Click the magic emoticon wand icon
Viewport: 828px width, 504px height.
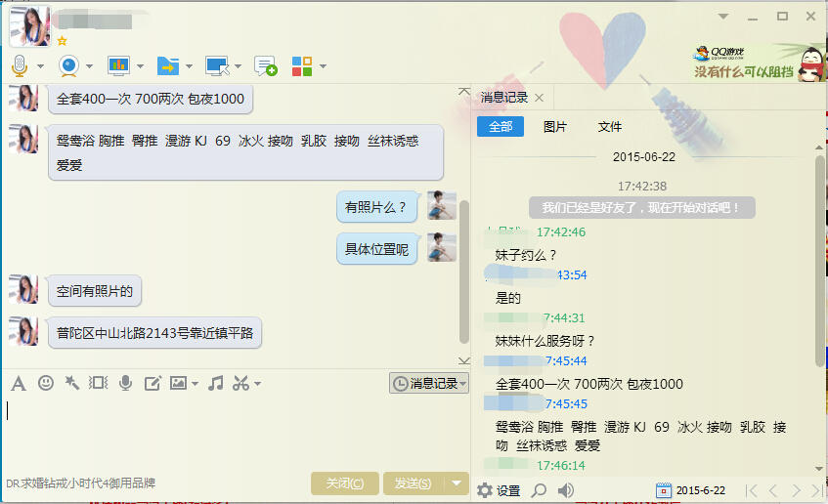(71, 383)
